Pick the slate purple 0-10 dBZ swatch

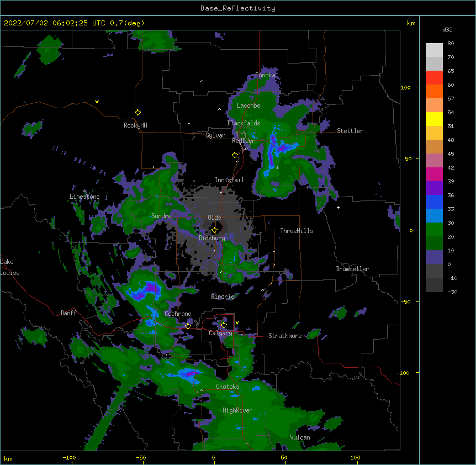pos(434,257)
